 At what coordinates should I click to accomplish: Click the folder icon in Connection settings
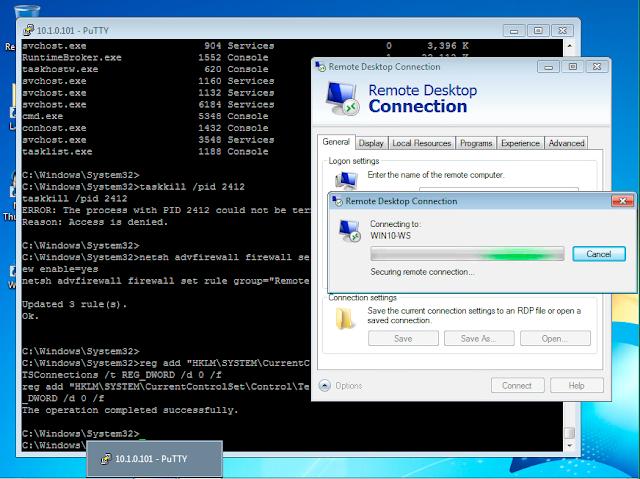click(x=344, y=318)
